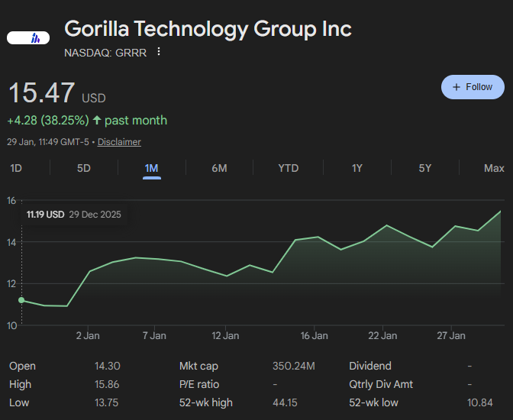The width and height of the screenshot is (513, 420).
Task: Click the Dividend label
Action: 370,366
